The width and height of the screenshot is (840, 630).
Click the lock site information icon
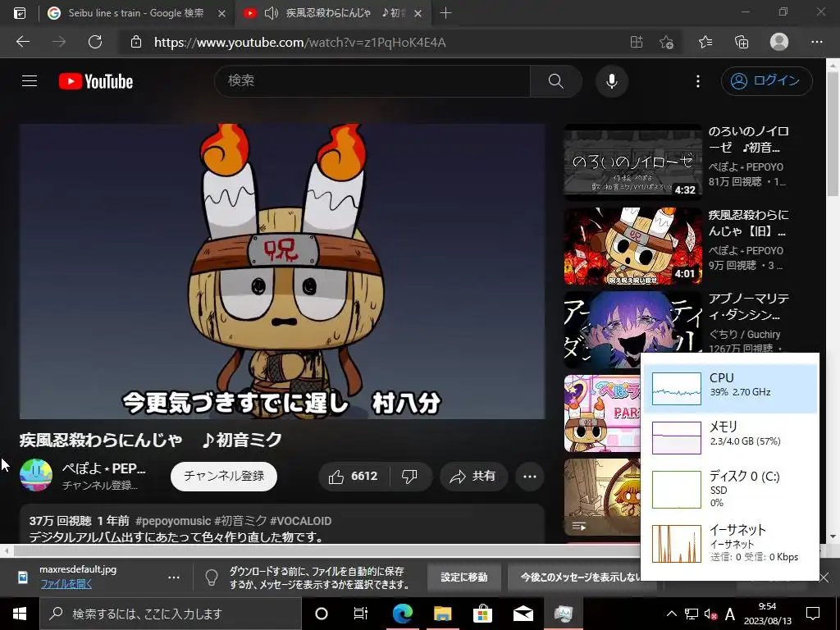coord(136,42)
